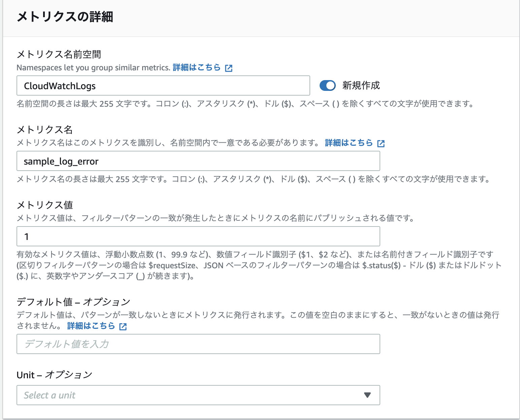Toggle the 新規作成 switch off
This screenshot has height=420, width=520.
pos(327,85)
